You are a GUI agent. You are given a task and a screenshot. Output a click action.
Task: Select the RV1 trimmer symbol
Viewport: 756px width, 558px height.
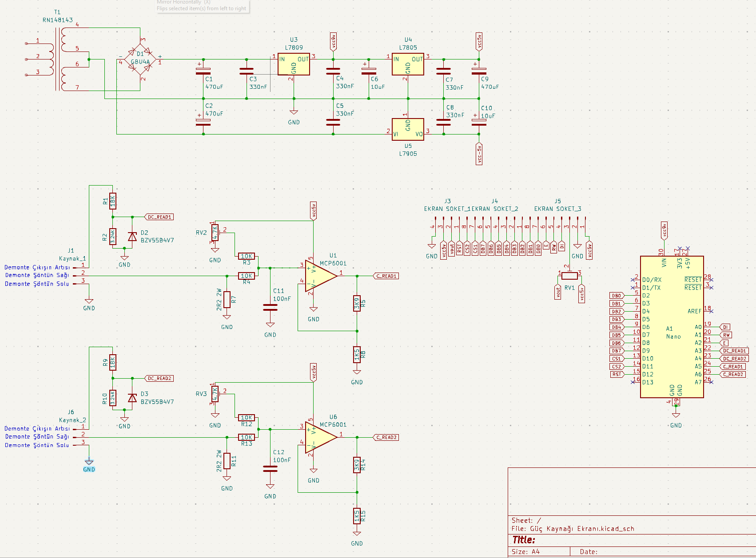pos(569,275)
